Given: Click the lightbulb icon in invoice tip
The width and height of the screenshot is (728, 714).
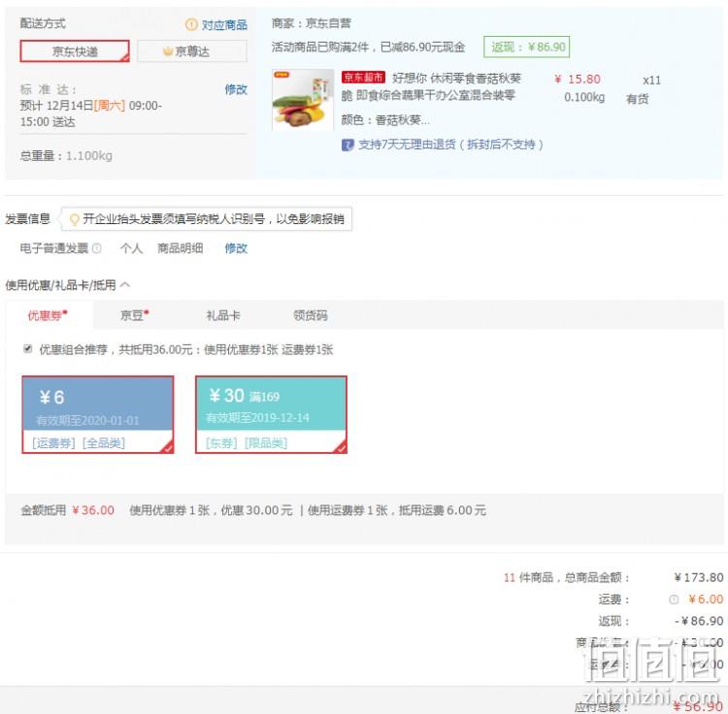Looking at the screenshot, I should click(x=74, y=219).
